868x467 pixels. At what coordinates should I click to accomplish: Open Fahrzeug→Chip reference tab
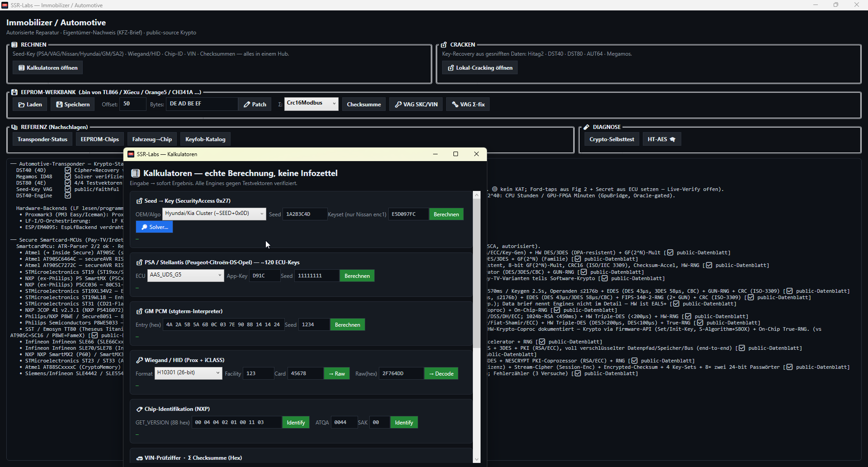coord(152,139)
